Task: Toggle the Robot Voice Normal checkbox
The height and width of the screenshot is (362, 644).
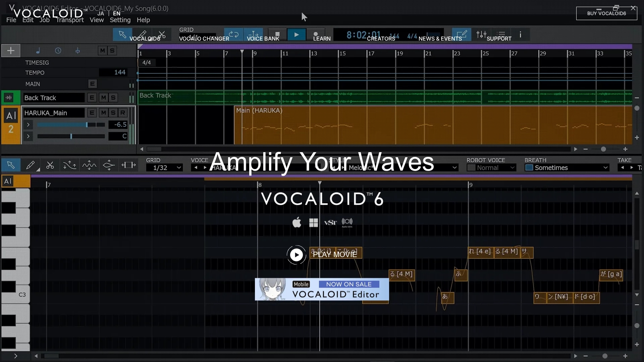Action: click(x=471, y=168)
